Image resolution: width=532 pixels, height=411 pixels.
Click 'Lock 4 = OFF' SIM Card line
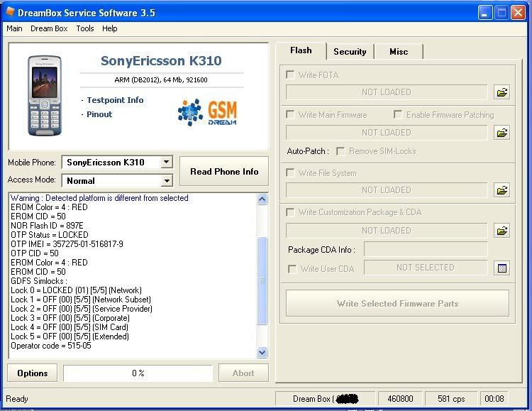click(70, 327)
